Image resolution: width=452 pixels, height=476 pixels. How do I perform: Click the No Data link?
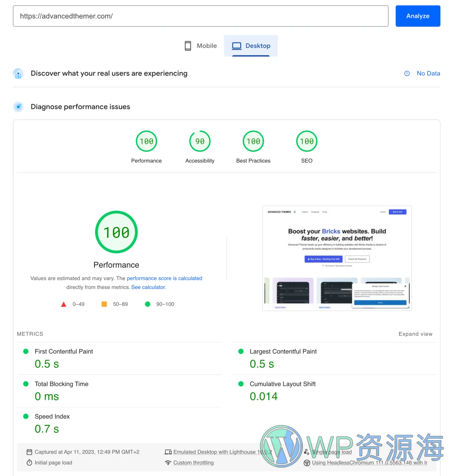tap(428, 73)
